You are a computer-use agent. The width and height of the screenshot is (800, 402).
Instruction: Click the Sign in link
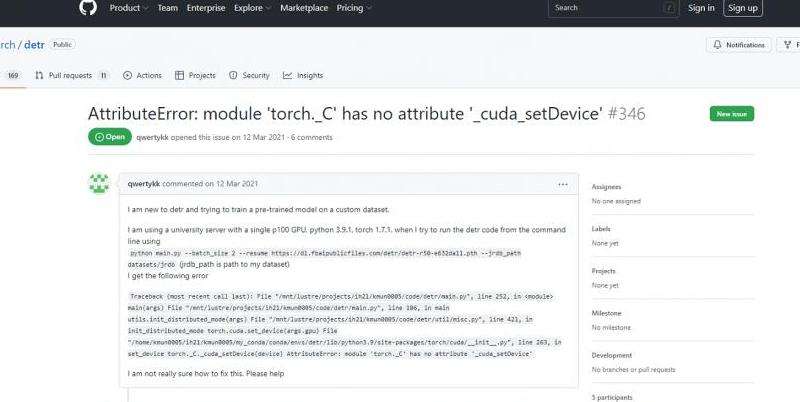coord(702,8)
